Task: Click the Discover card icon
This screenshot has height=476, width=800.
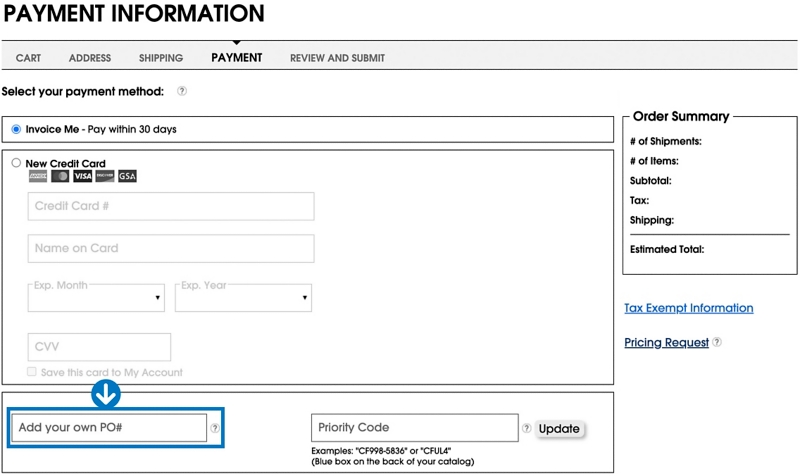Action: (104, 176)
